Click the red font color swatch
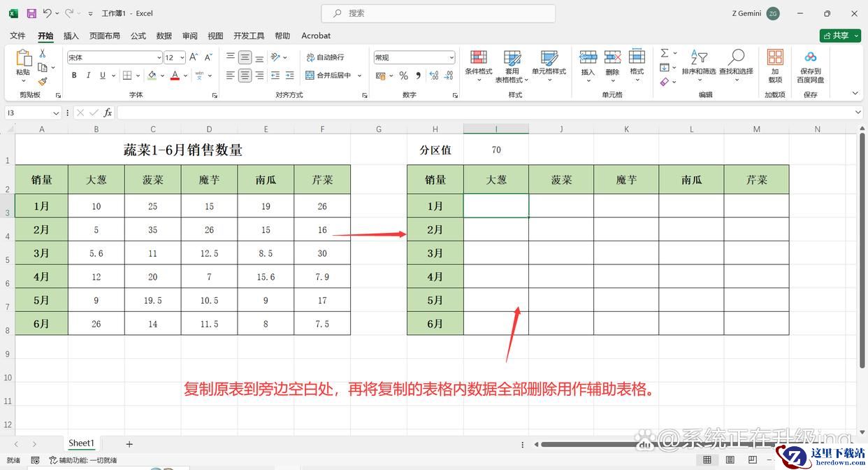 [175, 76]
